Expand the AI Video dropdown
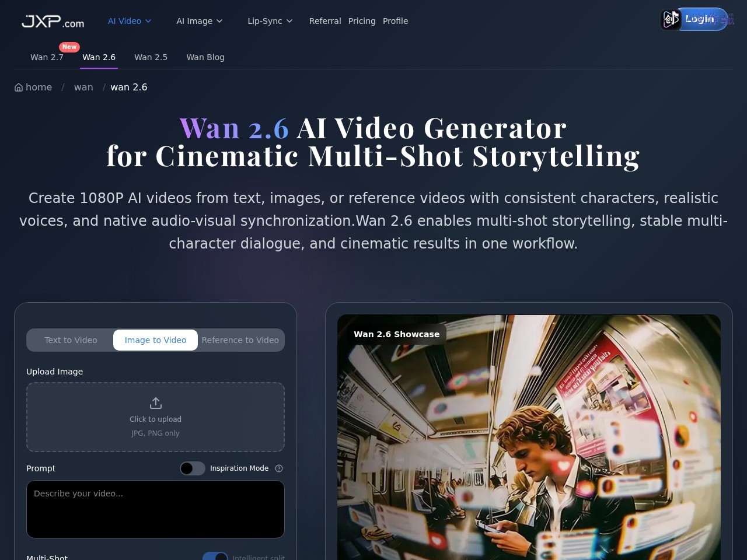This screenshot has height=560, width=747. coord(130,21)
